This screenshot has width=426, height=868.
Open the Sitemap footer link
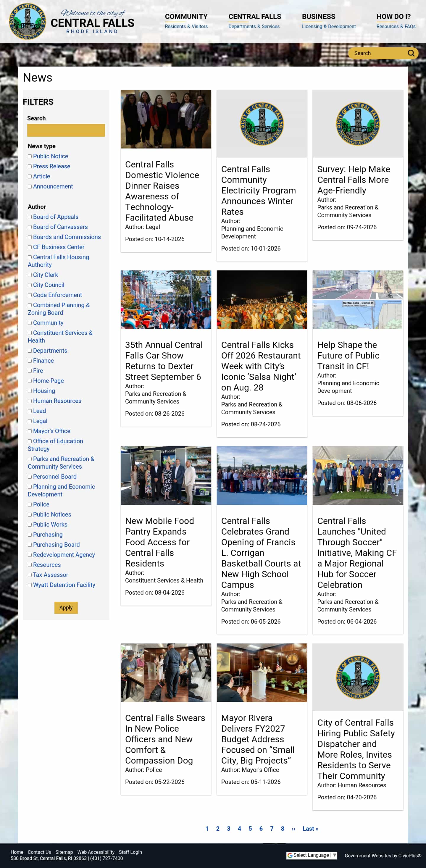point(64,852)
